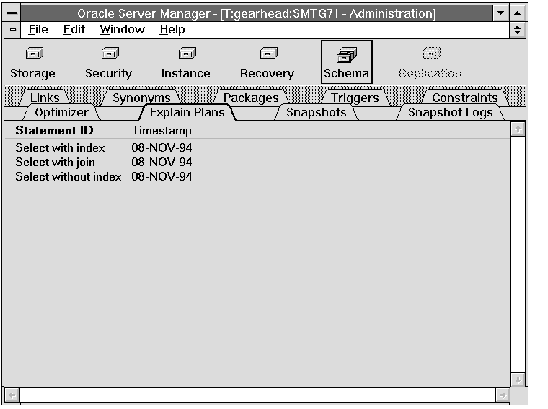548x409 pixels.
Task: Open the Edit menu
Action: [74, 30]
